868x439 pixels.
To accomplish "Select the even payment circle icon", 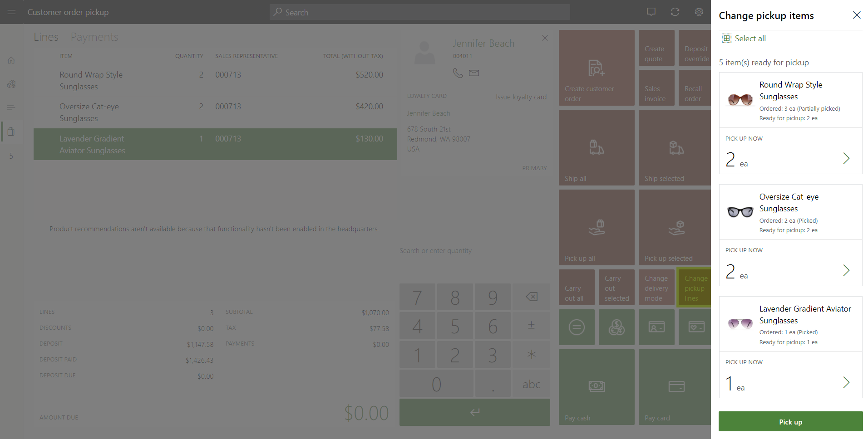I will (x=577, y=327).
